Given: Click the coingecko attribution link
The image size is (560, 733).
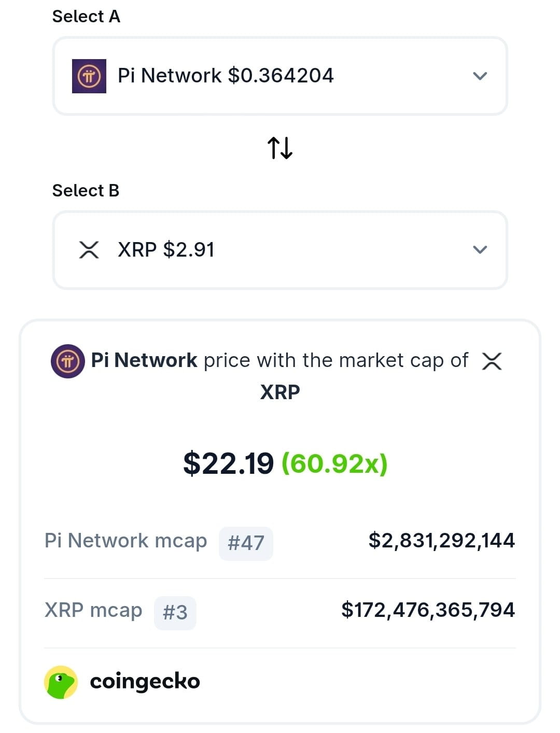Looking at the screenshot, I should pos(145,682).
